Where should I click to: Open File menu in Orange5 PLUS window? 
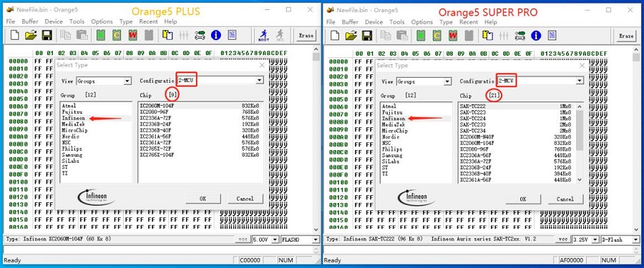11,21
